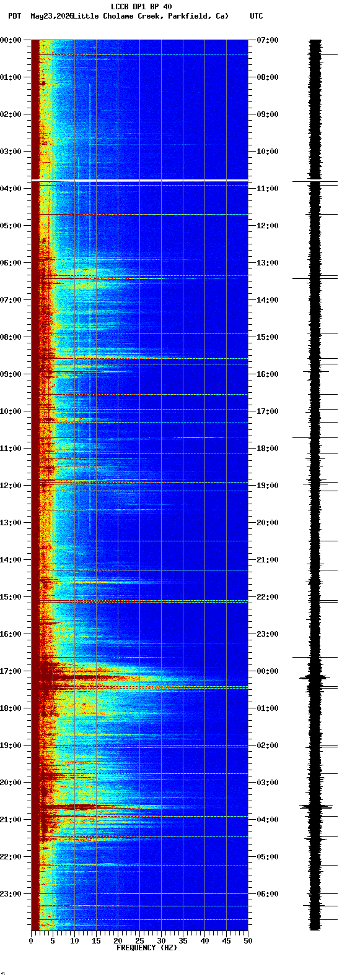Click the '13:00' UTC time label
Screen dimensions: 342x980
click(x=267, y=263)
